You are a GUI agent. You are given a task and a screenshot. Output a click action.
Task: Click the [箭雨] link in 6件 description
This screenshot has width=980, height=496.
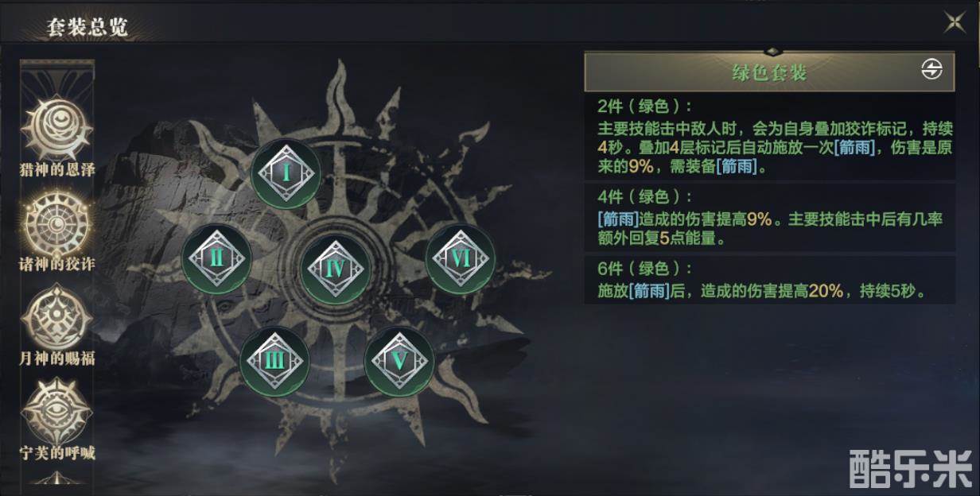(649, 292)
